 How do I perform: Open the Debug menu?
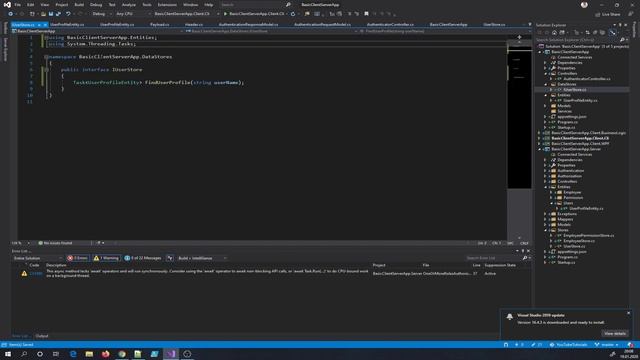(96, 5)
